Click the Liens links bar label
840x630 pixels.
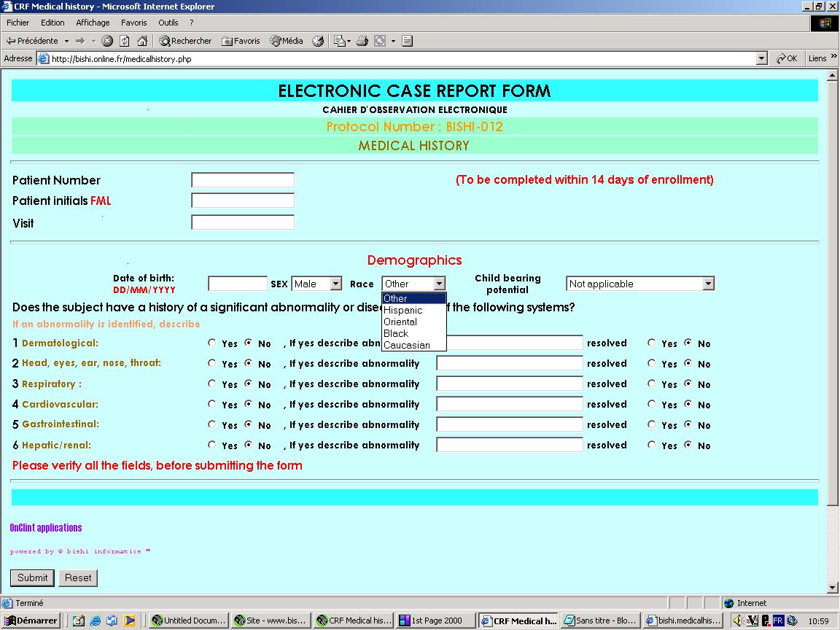pyautogui.click(x=817, y=58)
